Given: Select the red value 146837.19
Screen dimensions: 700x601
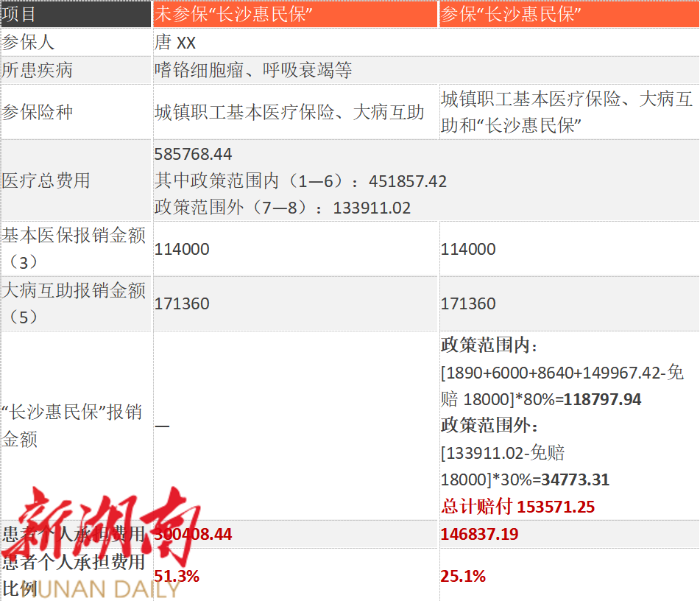Looking at the screenshot, I should (479, 534).
